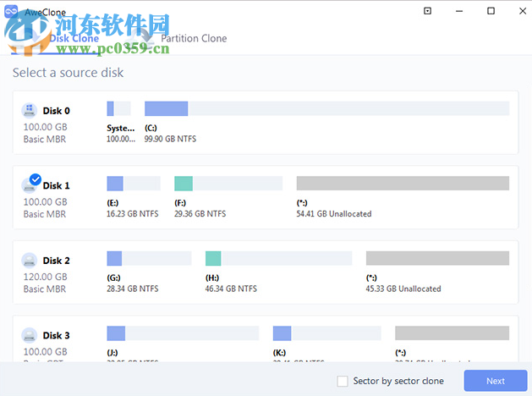Click the (K:) drive letter label
The image size is (532, 396).
(x=280, y=353)
